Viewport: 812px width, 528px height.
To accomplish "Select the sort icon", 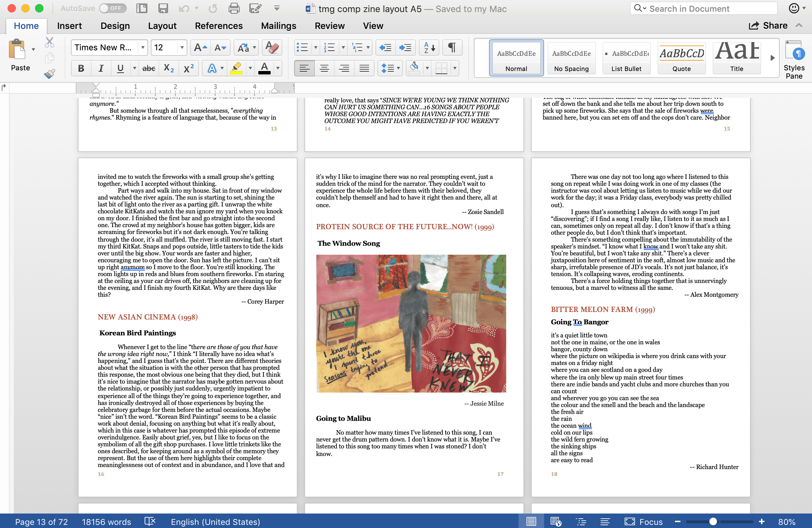I will (428, 48).
